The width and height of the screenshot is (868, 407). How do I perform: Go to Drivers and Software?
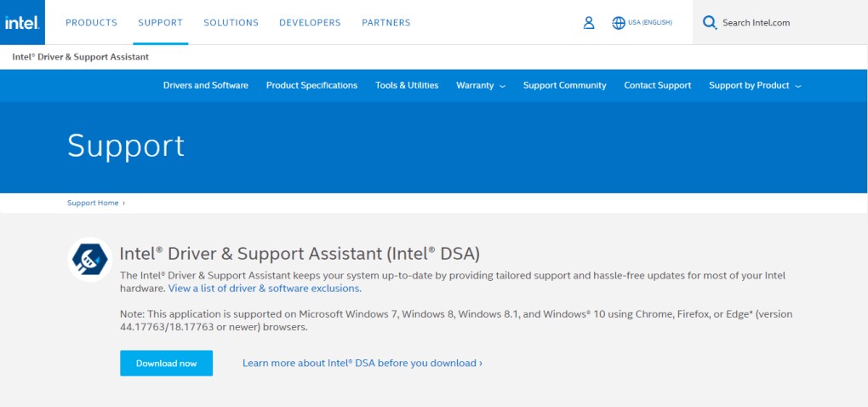click(x=205, y=85)
